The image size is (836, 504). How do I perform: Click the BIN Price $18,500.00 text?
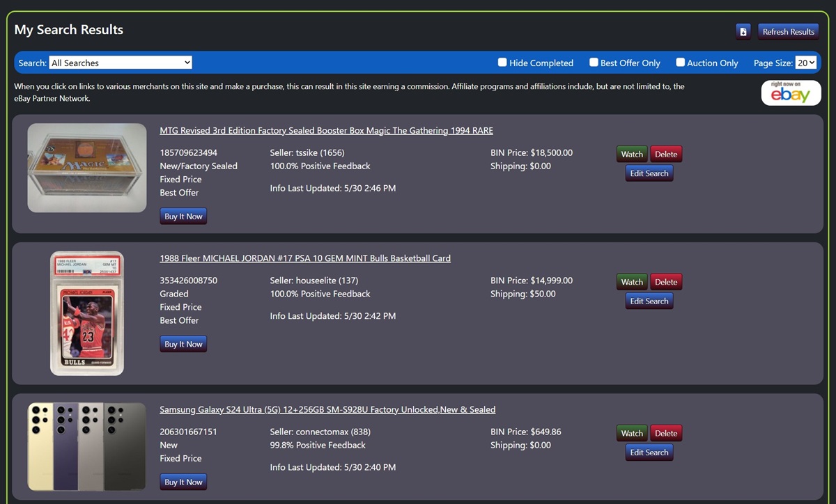pyautogui.click(x=532, y=152)
